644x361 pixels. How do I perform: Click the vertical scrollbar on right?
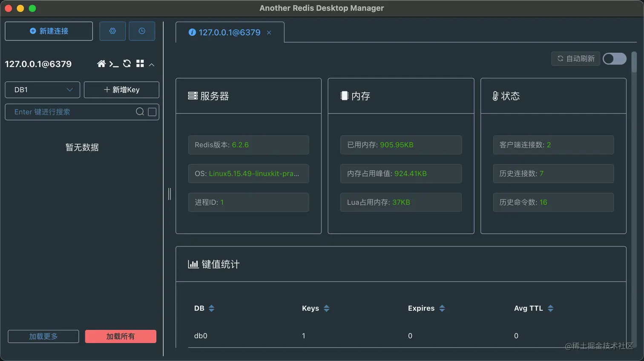coord(634,62)
